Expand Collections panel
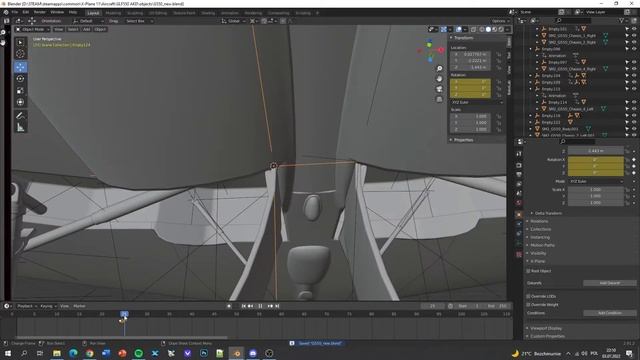This screenshot has height=360, width=640. pos(540,229)
